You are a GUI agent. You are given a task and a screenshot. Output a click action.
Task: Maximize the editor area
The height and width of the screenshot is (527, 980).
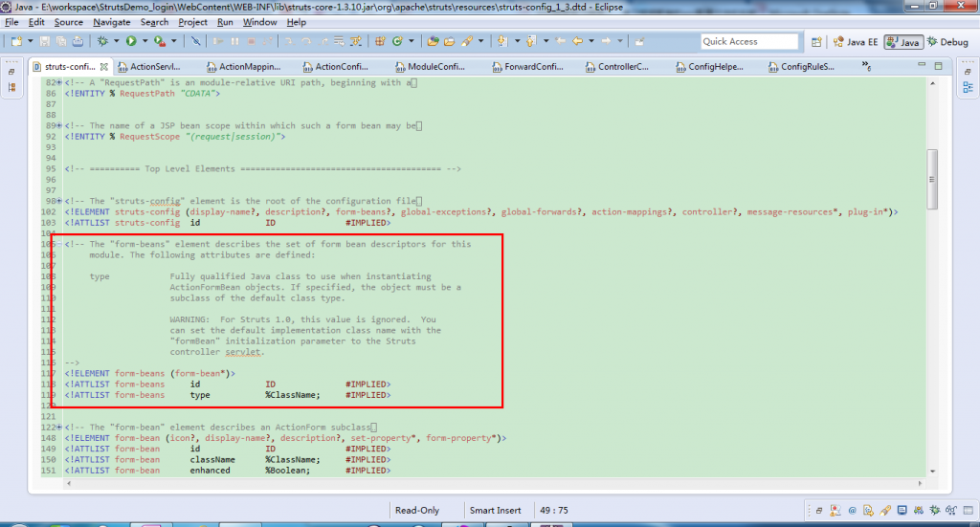coord(938,65)
